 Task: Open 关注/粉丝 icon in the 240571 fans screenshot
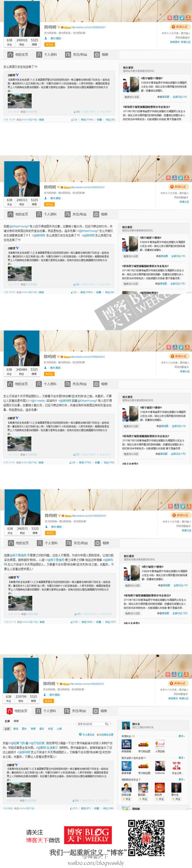tap(69, 543)
